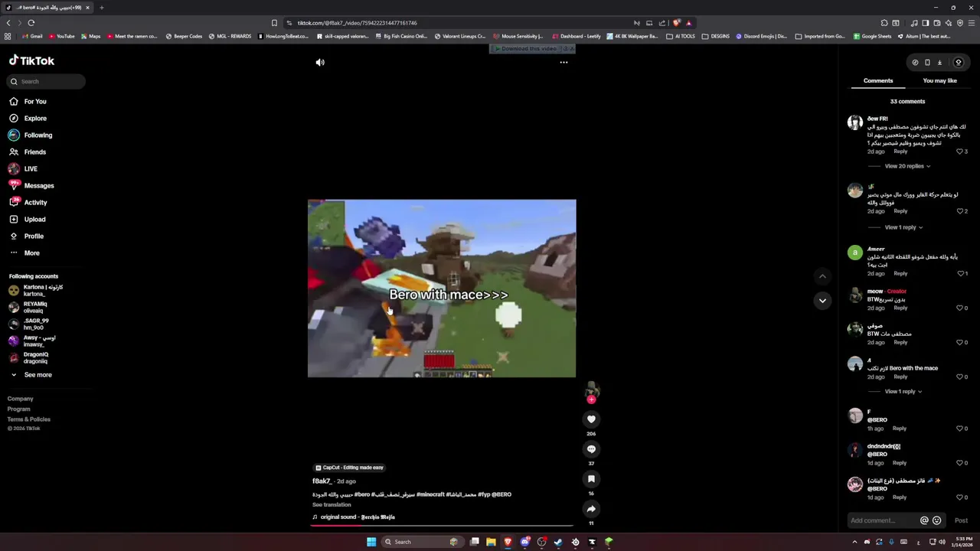The height and width of the screenshot is (551, 980).
Task: Open the original sound page
Action: (354, 517)
